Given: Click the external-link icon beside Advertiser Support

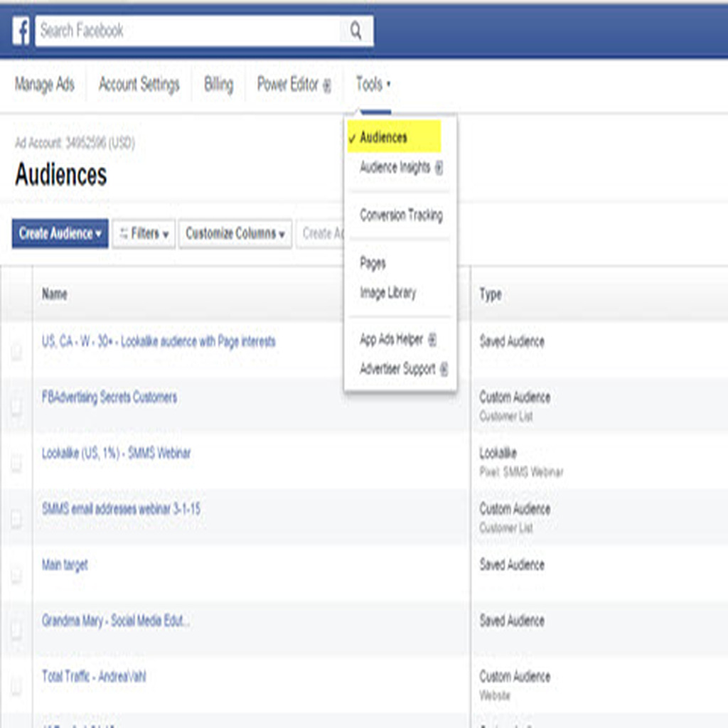Looking at the screenshot, I should [444, 370].
